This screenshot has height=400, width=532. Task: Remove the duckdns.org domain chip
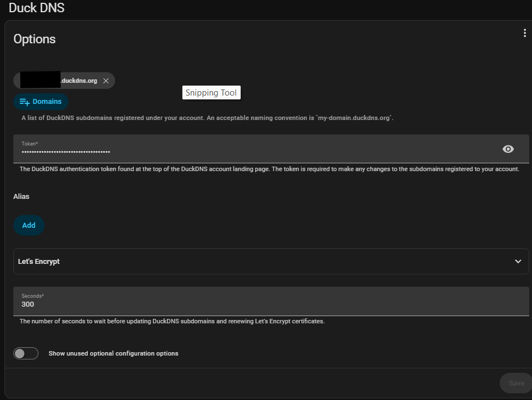tap(106, 81)
